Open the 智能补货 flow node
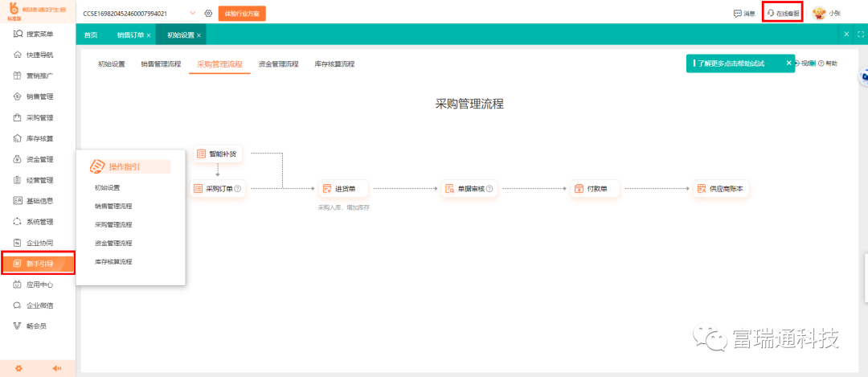 coord(218,154)
